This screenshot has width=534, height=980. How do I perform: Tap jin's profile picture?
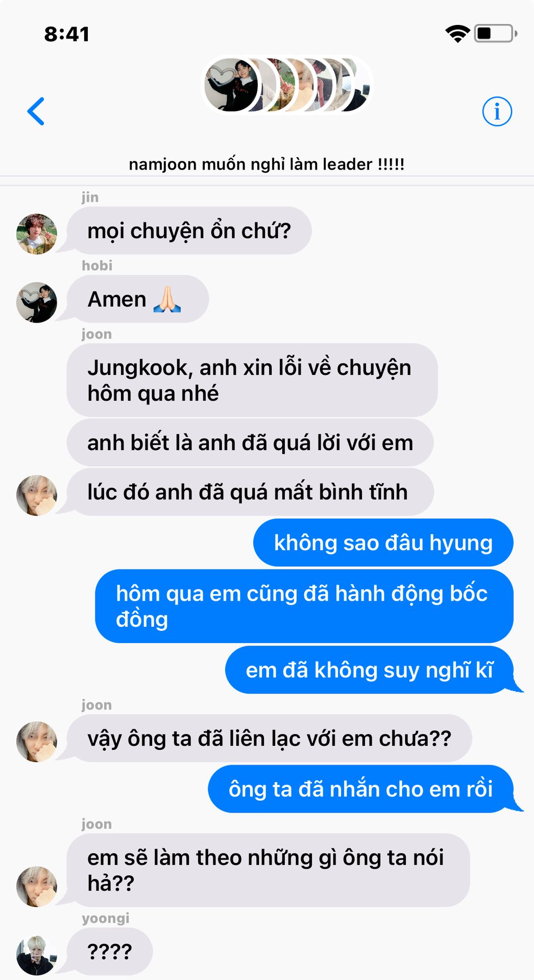[37, 234]
